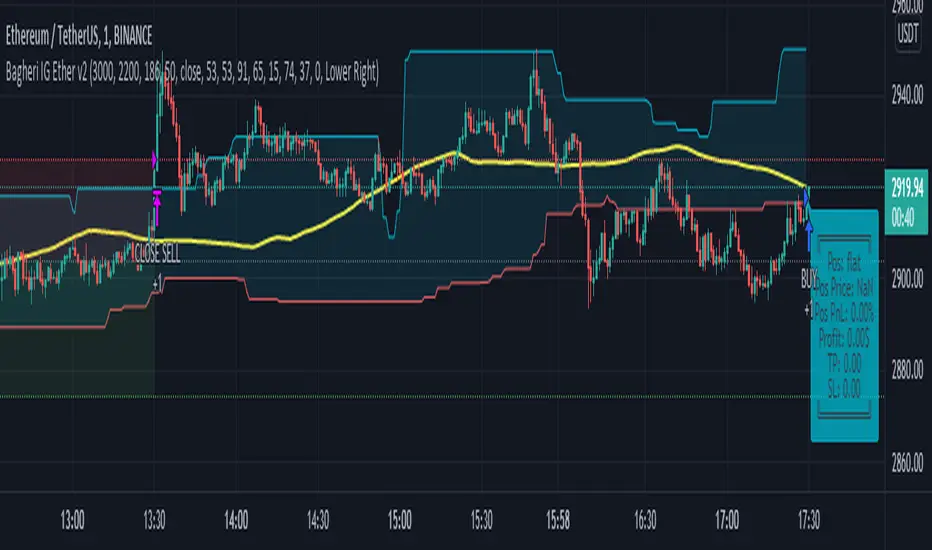Click the countdown timer 00:40
The height and width of the screenshot is (550, 932).
point(903,219)
